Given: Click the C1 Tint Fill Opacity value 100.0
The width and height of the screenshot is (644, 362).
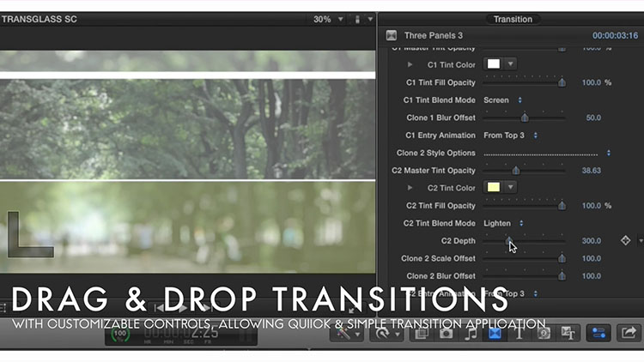Looking at the screenshot, I should pos(592,82).
